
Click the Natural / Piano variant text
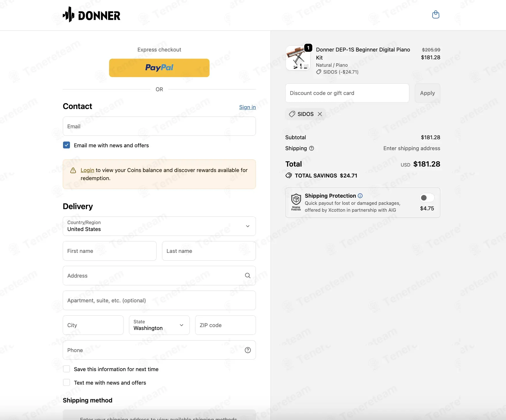[332, 65]
